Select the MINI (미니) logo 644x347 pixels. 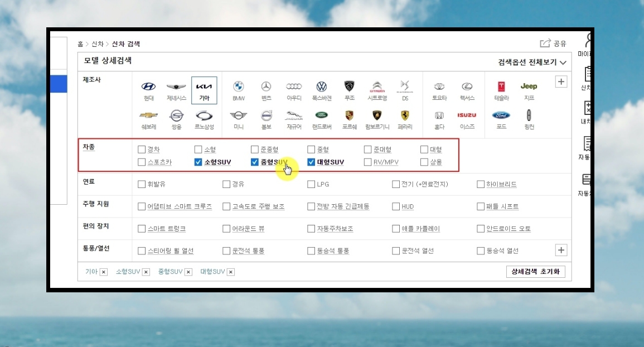(239, 115)
